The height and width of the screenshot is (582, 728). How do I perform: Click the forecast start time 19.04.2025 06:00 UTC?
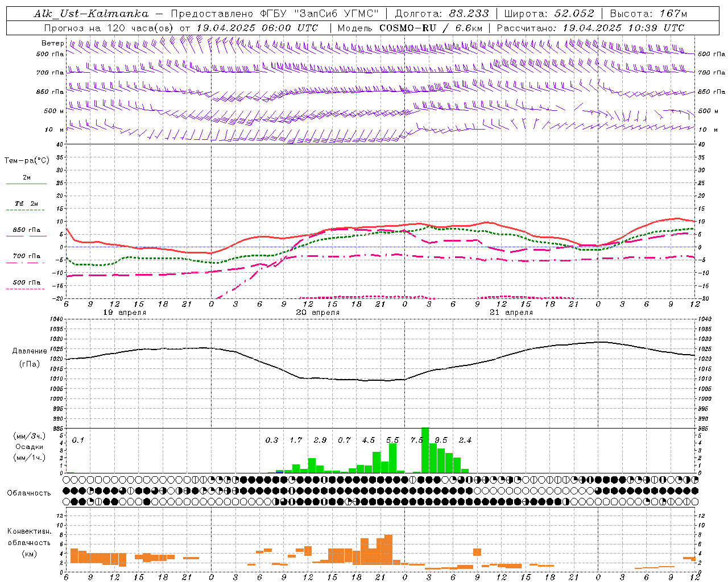pos(257,28)
